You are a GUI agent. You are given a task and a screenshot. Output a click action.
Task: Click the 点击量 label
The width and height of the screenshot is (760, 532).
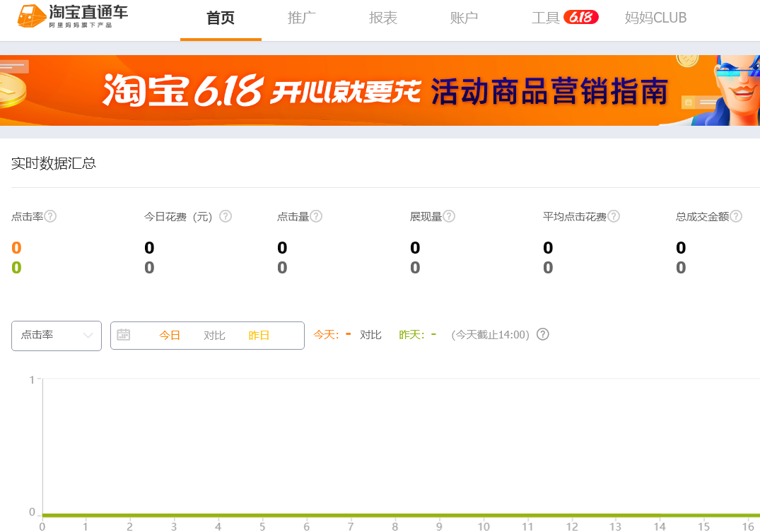click(293, 217)
